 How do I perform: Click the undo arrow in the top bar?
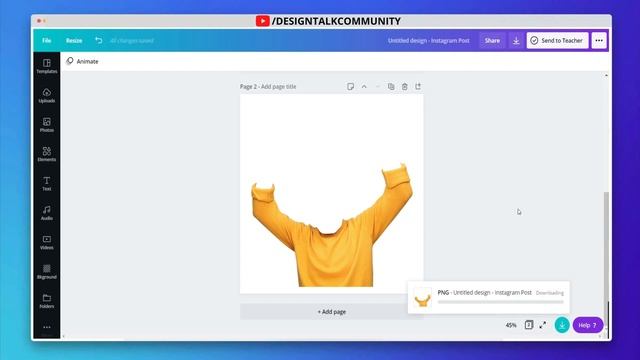click(98, 40)
